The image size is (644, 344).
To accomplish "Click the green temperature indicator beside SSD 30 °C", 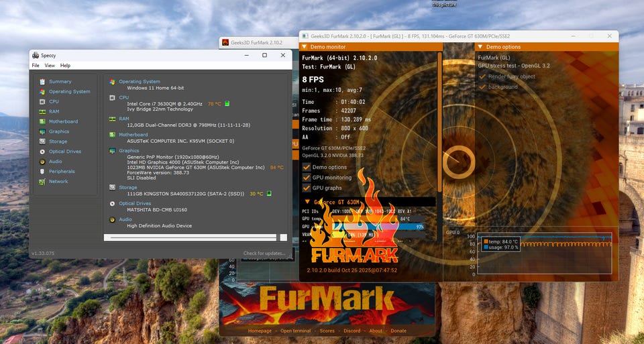I will click(x=268, y=193).
